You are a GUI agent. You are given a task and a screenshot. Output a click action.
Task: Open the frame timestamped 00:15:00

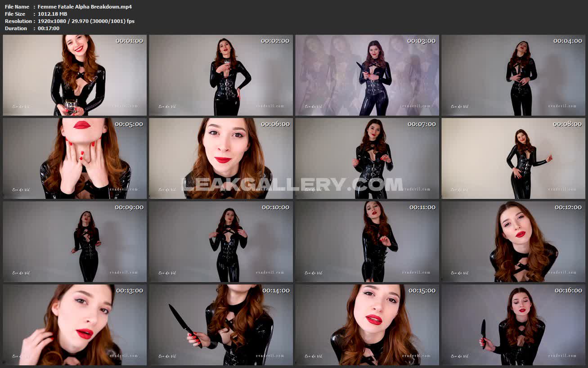[367, 325]
